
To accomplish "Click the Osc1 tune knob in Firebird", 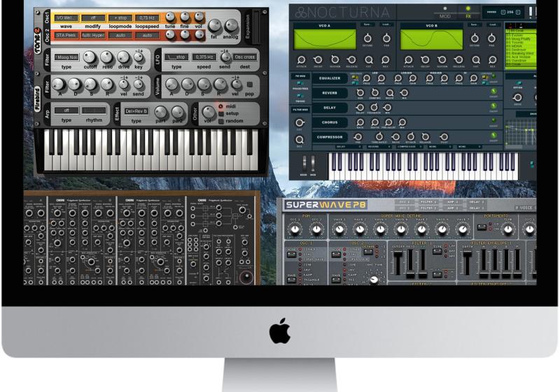I will coord(170,17).
